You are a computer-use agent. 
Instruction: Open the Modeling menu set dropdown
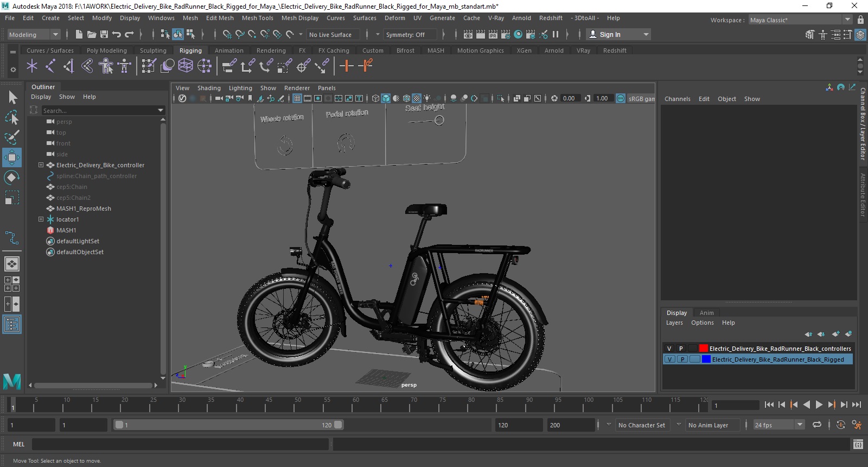pos(34,34)
